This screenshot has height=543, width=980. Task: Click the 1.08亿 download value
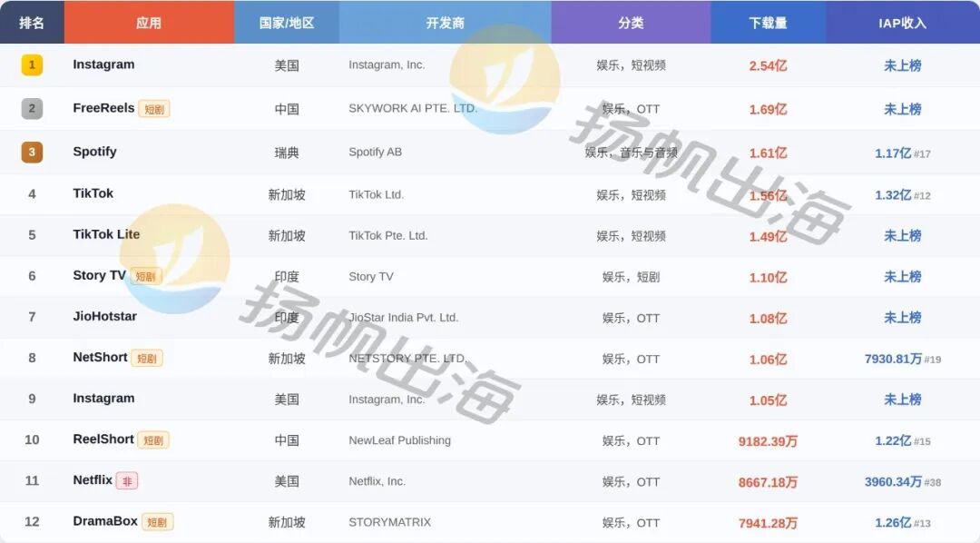(769, 319)
